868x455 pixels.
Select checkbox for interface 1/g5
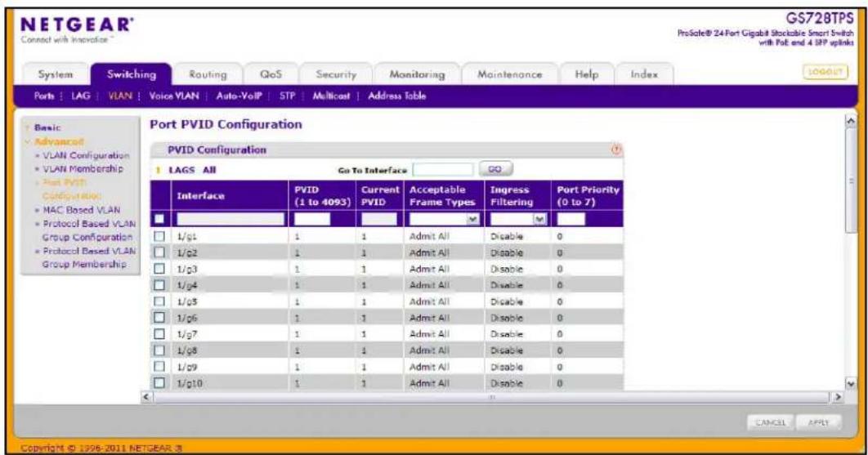[x=159, y=301]
